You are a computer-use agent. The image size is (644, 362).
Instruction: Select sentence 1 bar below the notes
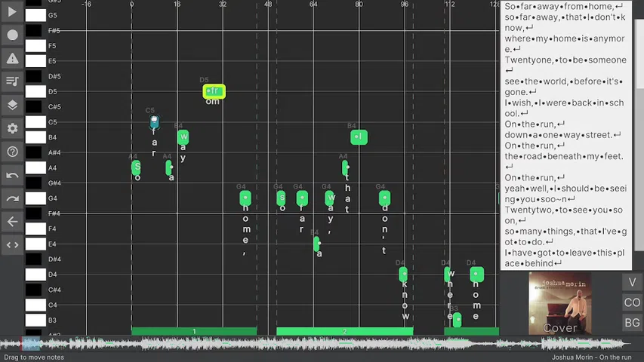(194, 331)
